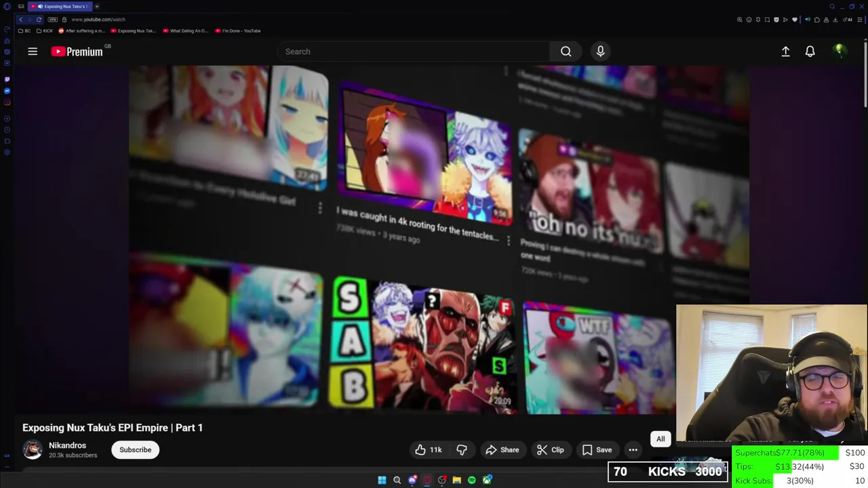Open the upload video icon
This screenshot has width=868, height=488.
tap(785, 52)
